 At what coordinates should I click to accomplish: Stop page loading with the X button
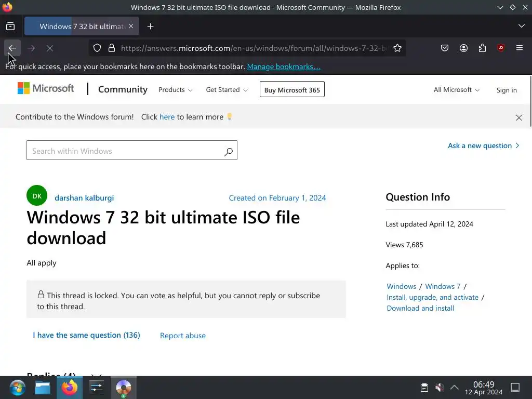50,48
